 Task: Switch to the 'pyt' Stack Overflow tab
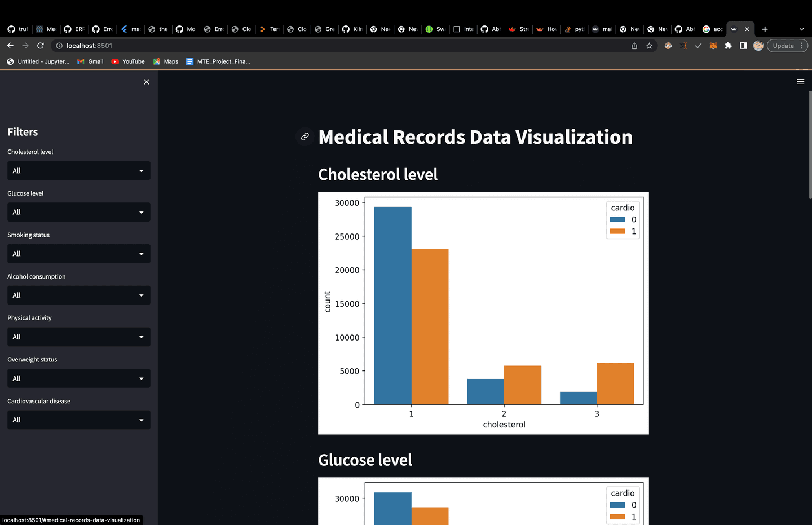coord(574,29)
